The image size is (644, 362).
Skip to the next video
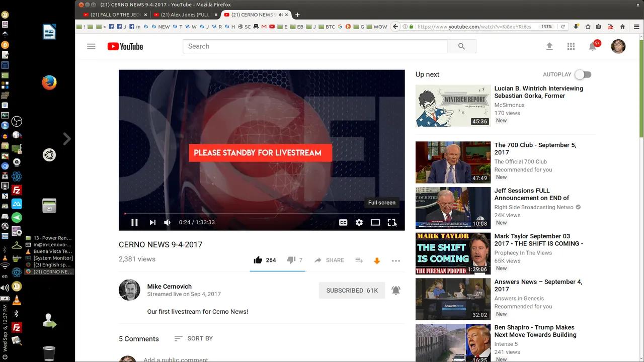(152, 222)
